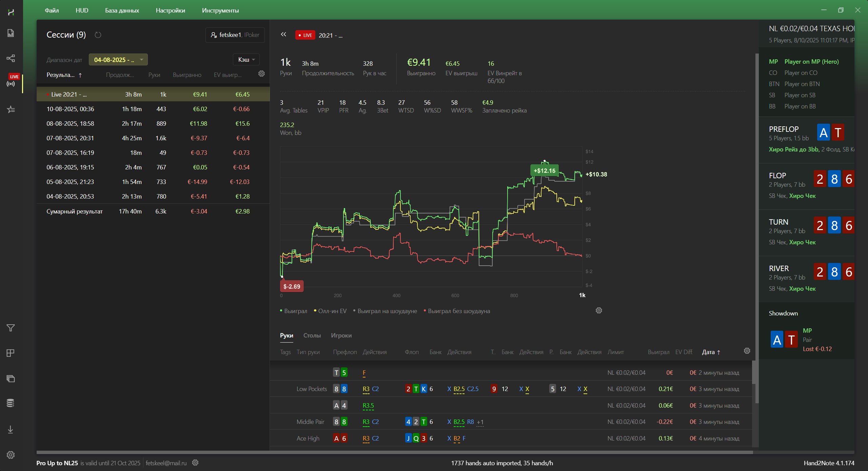Toggle Выиграл на шоудауне legend item
Viewport: 868px width, 471px height.
click(x=385, y=311)
